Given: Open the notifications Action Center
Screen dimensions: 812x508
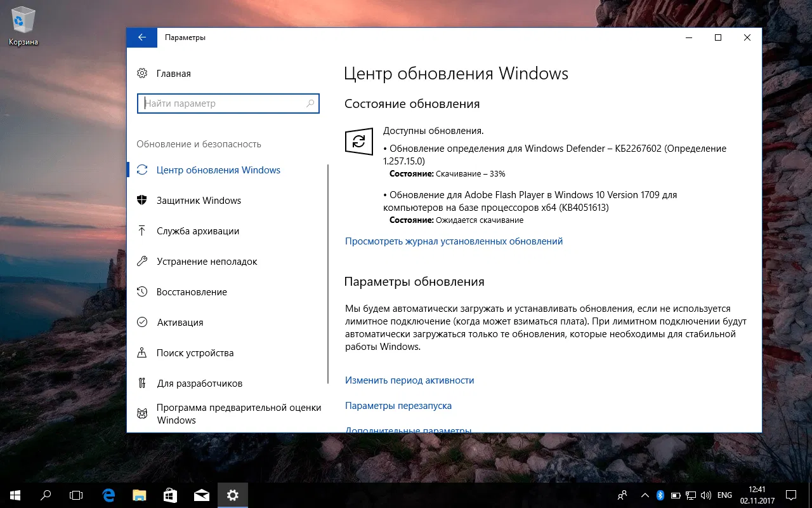Looking at the screenshot, I should 790,495.
